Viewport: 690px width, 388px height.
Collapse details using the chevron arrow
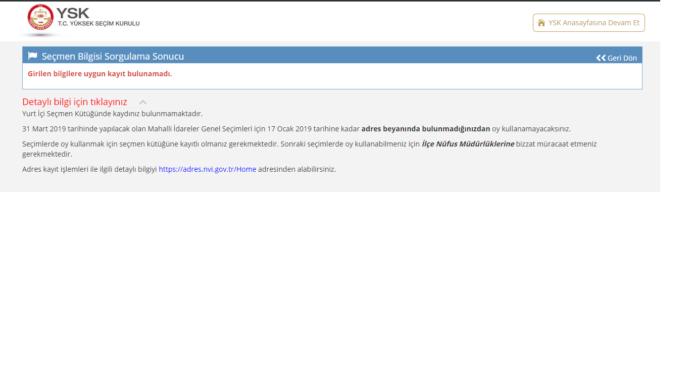[143, 102]
